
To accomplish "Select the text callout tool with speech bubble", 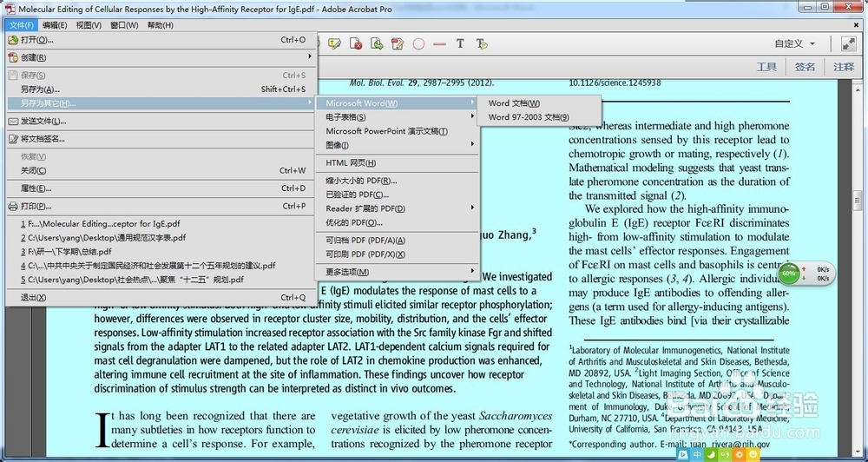I will (482, 43).
